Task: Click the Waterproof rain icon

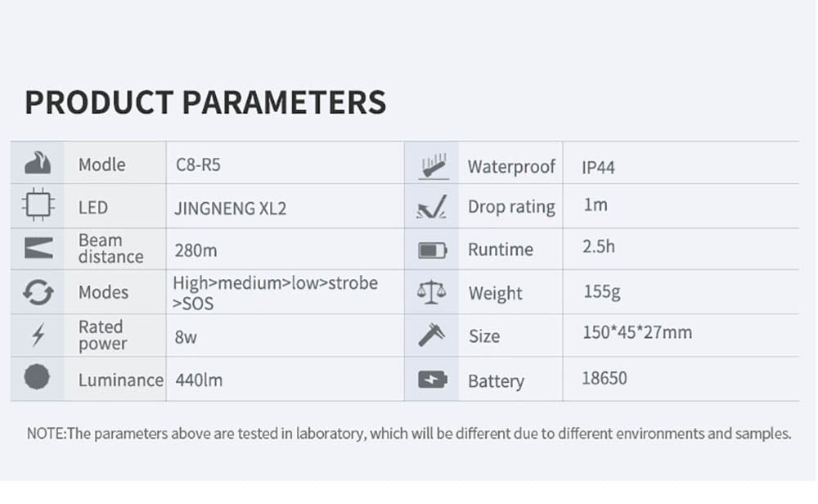Action: point(432,166)
